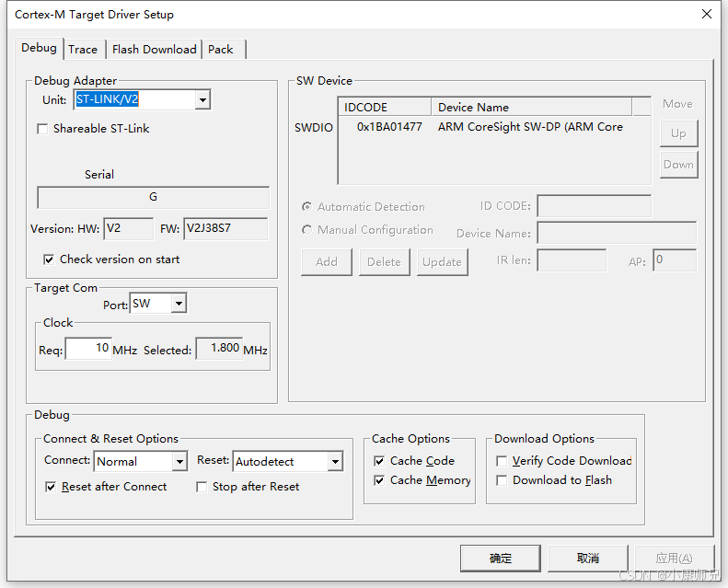Toggle Reset after Connect checkbox

[51, 487]
